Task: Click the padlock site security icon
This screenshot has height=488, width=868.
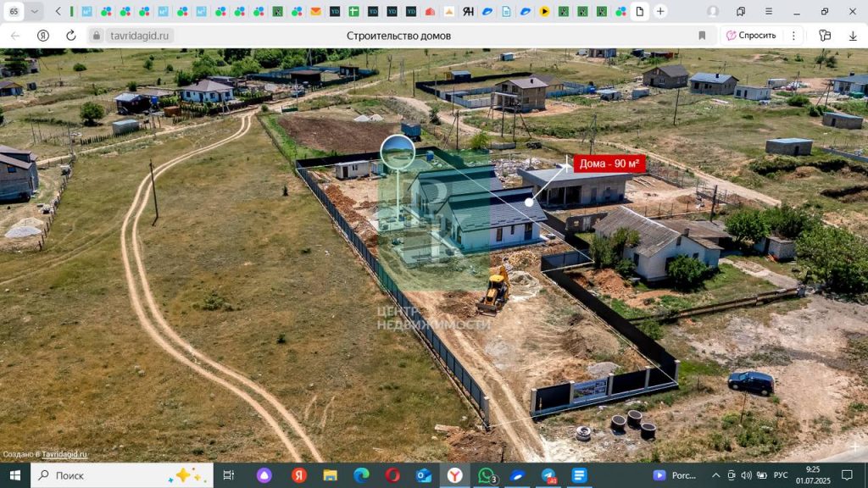Action: (x=97, y=36)
